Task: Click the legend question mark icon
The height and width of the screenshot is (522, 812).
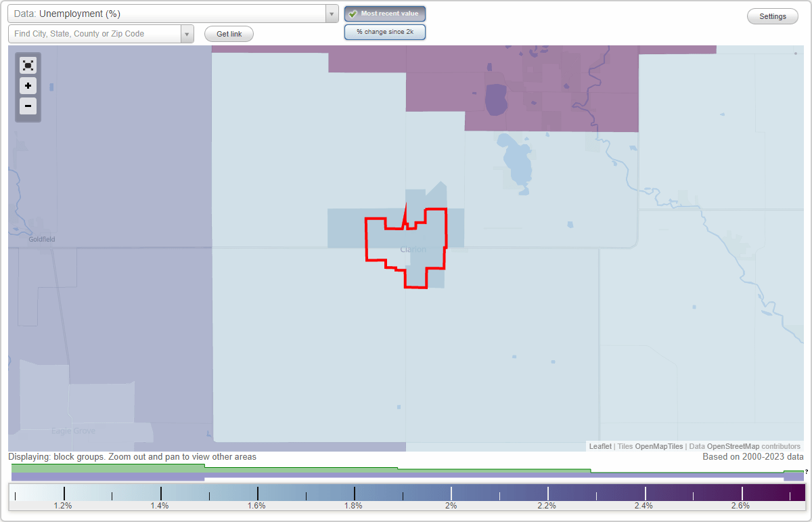Action: [x=806, y=472]
